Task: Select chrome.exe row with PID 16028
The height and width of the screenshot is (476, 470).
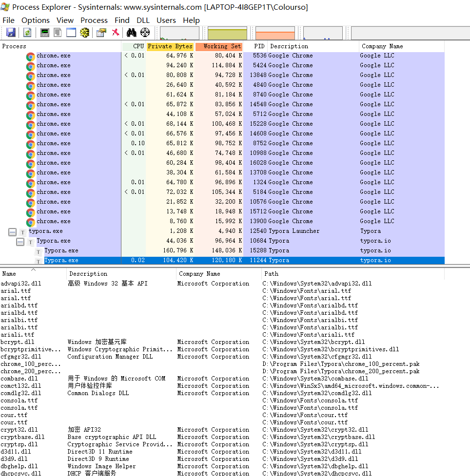Action: pos(222,163)
